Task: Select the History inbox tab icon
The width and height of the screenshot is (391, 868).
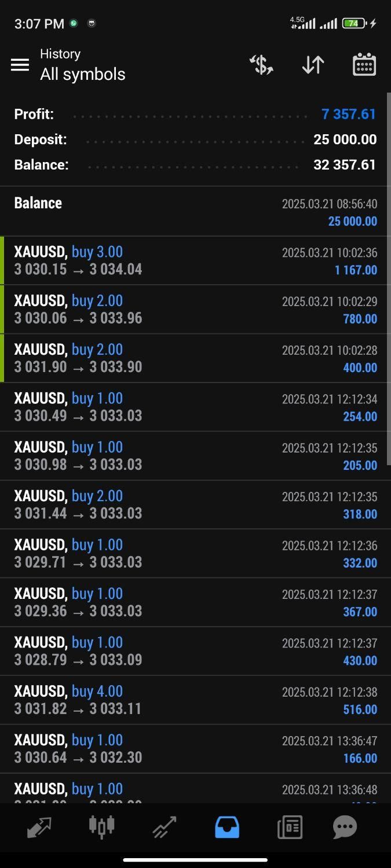Action: point(227,827)
